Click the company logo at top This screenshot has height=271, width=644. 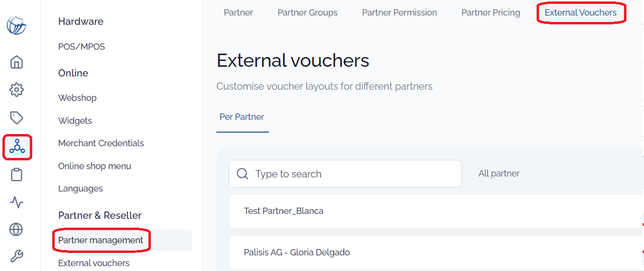17,25
